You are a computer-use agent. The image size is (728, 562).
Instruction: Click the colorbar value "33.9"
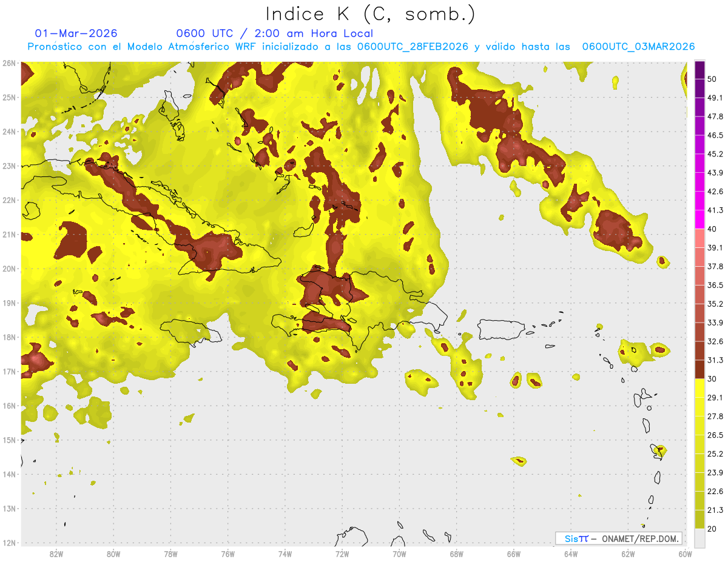tap(715, 323)
